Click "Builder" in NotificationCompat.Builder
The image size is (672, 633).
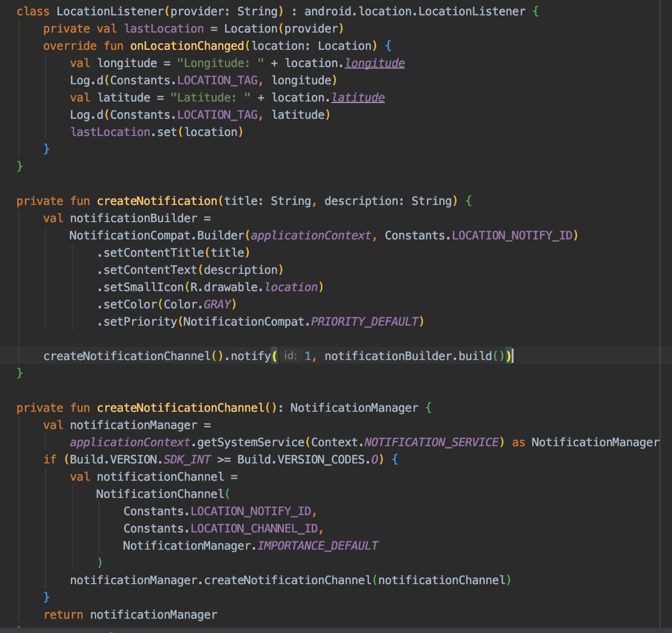click(x=220, y=235)
